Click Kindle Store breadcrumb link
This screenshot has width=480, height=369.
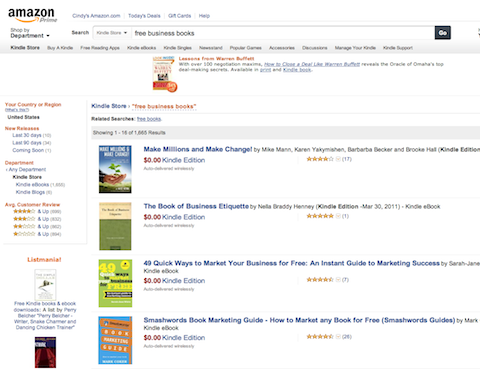coord(109,106)
